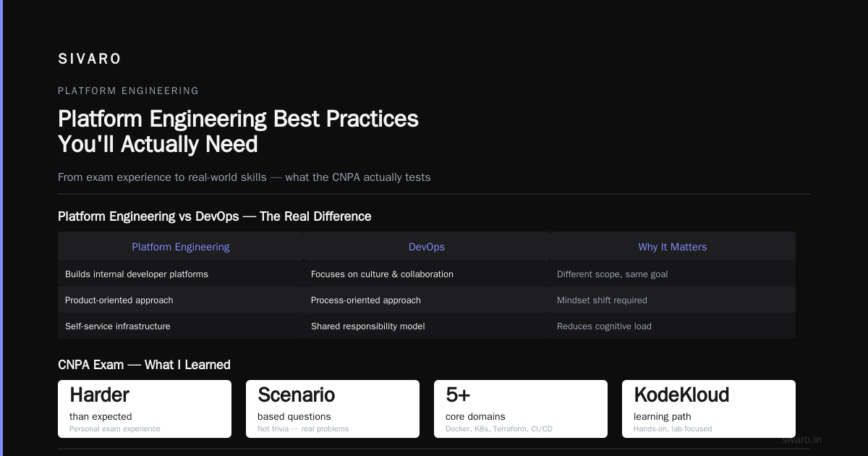Open the 5+ core domains card

pyautogui.click(x=521, y=409)
